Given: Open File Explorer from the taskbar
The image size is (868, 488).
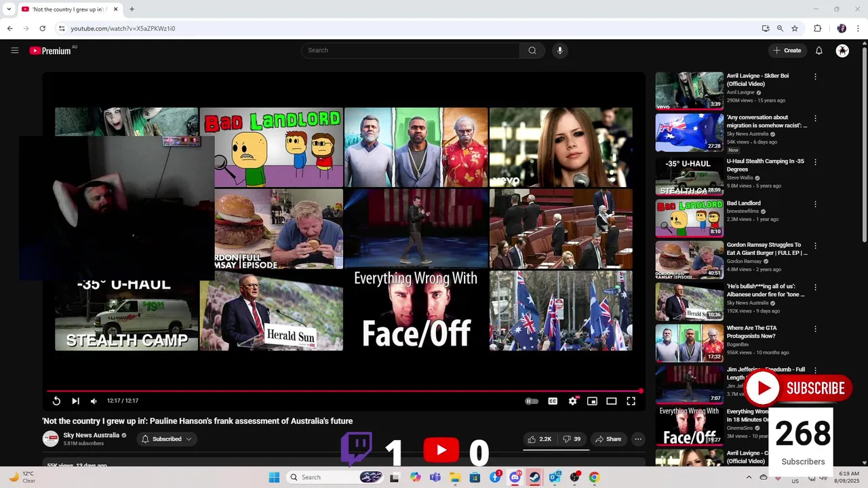Looking at the screenshot, I should coord(455,477).
